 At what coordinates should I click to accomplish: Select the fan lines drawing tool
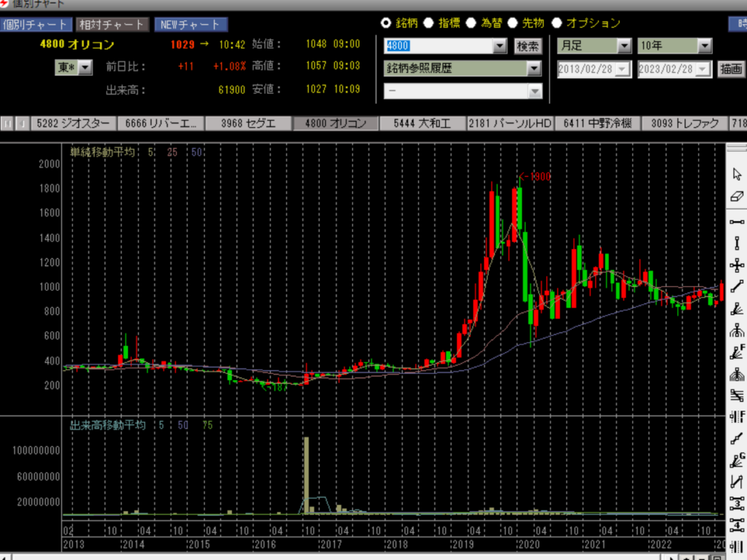tap(737, 308)
